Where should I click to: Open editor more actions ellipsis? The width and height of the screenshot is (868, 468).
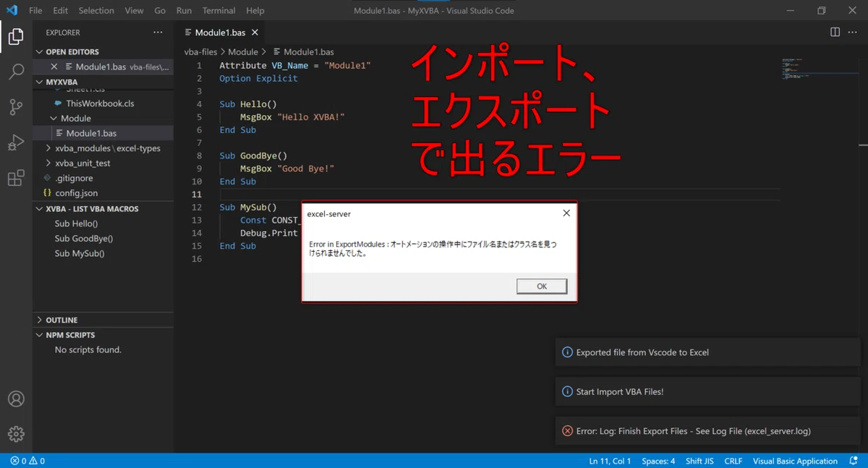[854, 33]
